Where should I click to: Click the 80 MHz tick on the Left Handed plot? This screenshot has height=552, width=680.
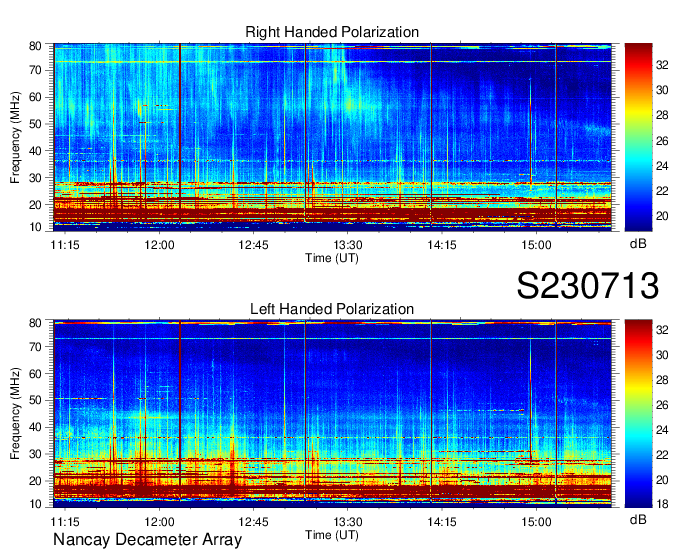pyautogui.click(x=35, y=323)
